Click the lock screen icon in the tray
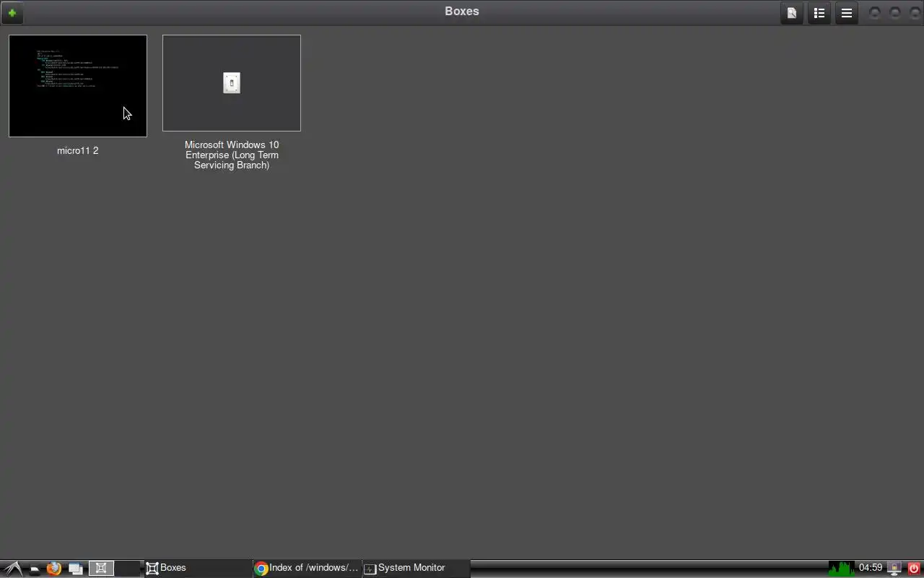 (894, 569)
